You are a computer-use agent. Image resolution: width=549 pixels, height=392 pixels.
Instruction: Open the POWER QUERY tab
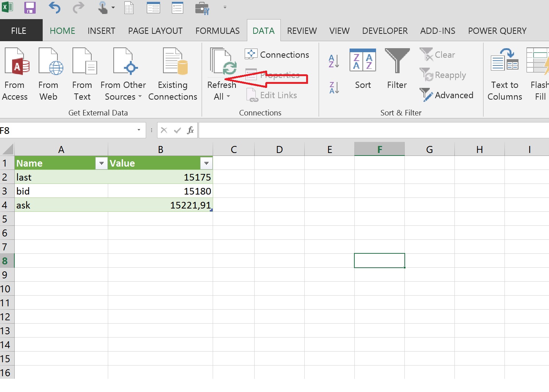[497, 31]
